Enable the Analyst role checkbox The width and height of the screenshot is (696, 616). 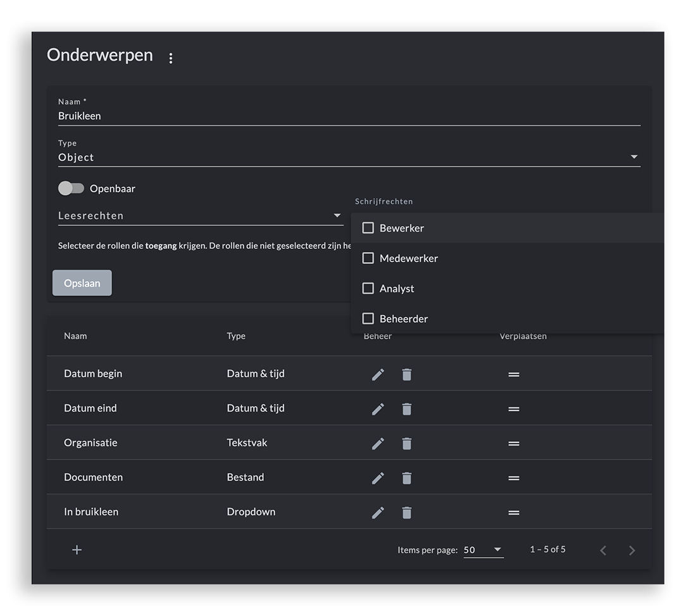[368, 289]
